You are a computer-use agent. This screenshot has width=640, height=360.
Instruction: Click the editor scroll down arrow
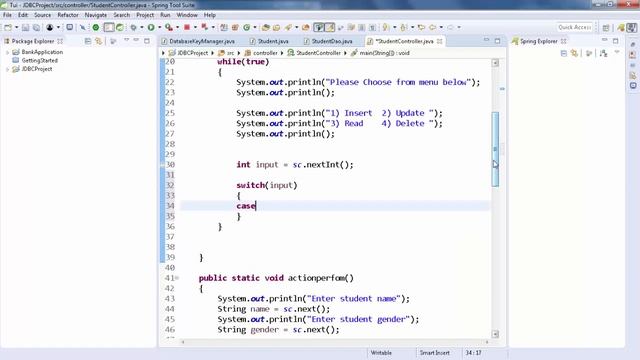(x=495, y=334)
